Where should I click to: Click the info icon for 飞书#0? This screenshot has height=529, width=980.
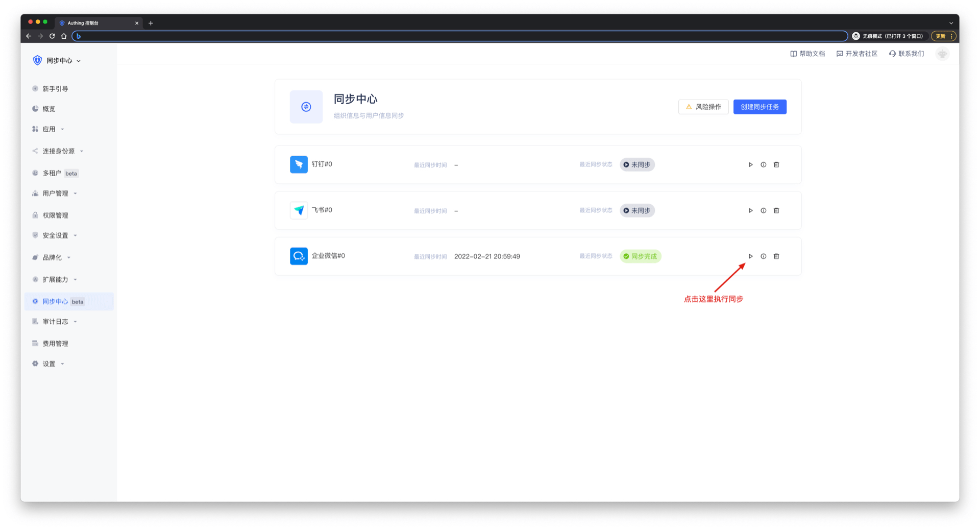click(x=763, y=211)
